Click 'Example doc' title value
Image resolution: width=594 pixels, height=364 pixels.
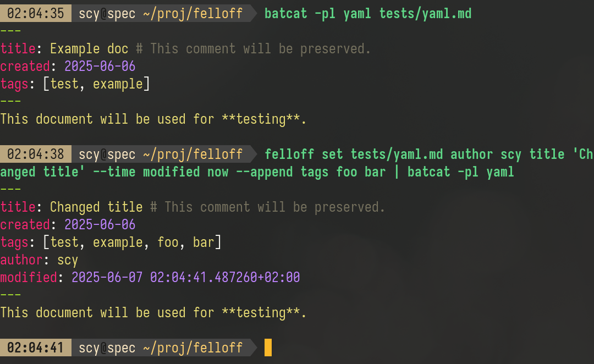(89, 49)
